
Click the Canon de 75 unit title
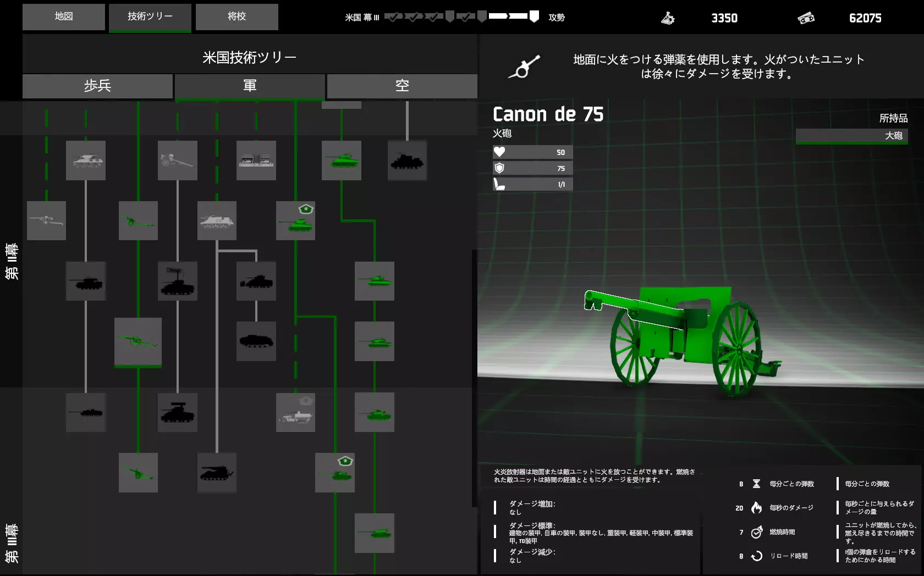pyautogui.click(x=548, y=114)
